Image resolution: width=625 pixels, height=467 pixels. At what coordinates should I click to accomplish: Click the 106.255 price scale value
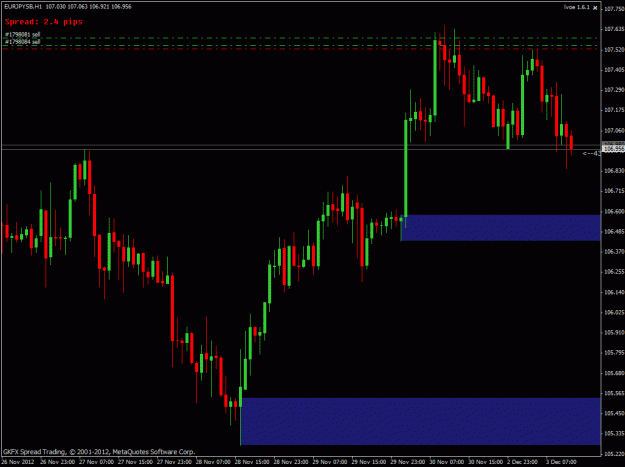[x=614, y=272]
